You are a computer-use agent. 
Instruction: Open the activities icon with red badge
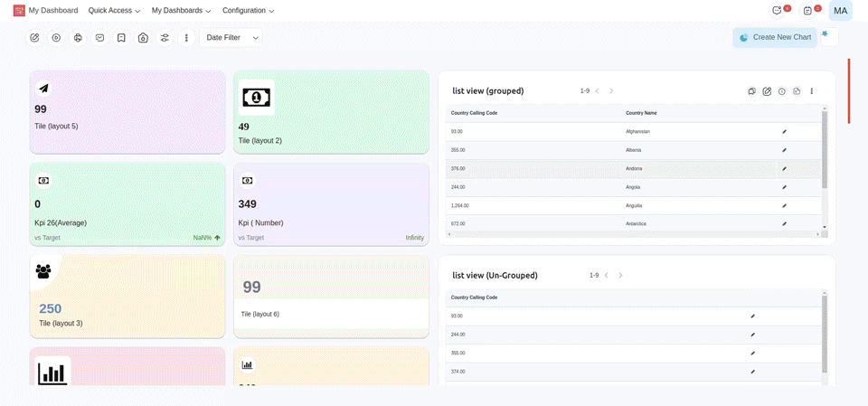coord(807,11)
